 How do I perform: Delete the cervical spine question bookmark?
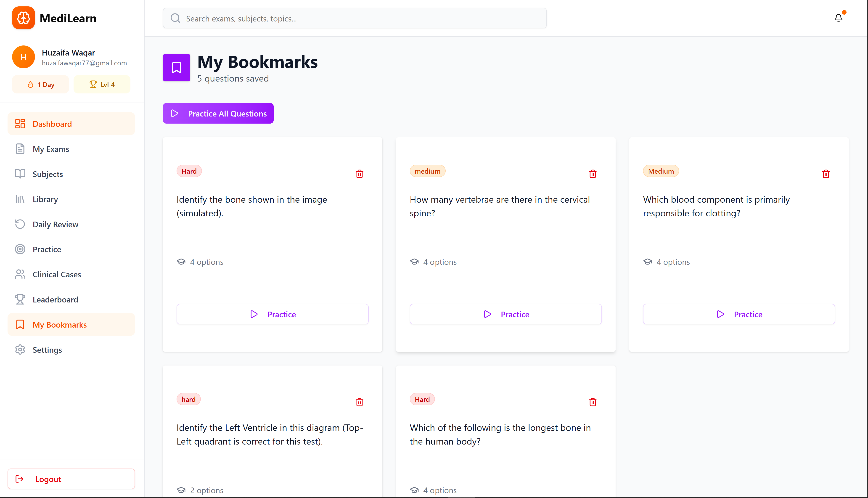pyautogui.click(x=593, y=174)
